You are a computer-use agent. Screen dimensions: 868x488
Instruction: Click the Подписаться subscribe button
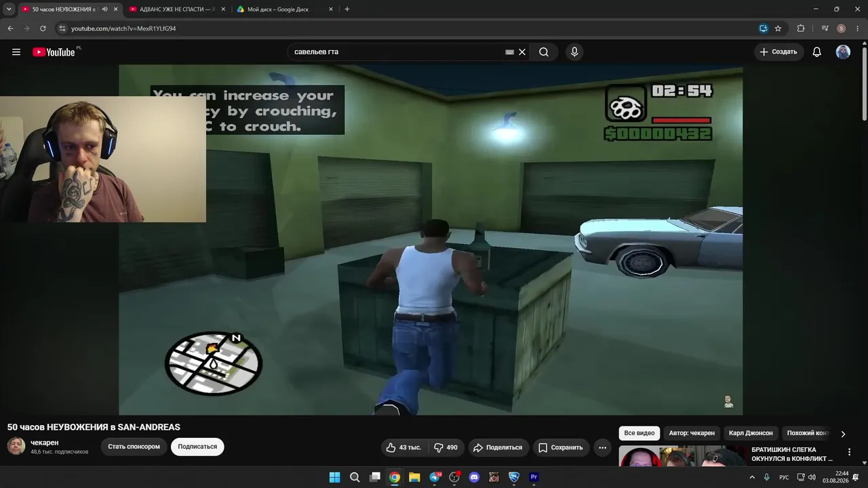pyautogui.click(x=197, y=447)
